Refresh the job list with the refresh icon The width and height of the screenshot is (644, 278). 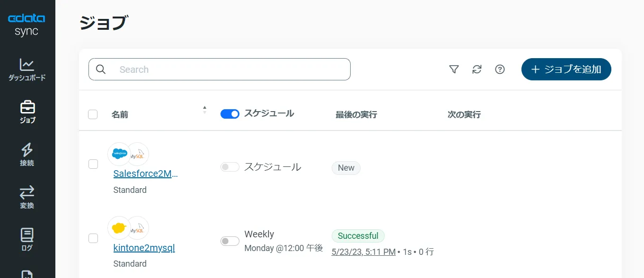(477, 69)
